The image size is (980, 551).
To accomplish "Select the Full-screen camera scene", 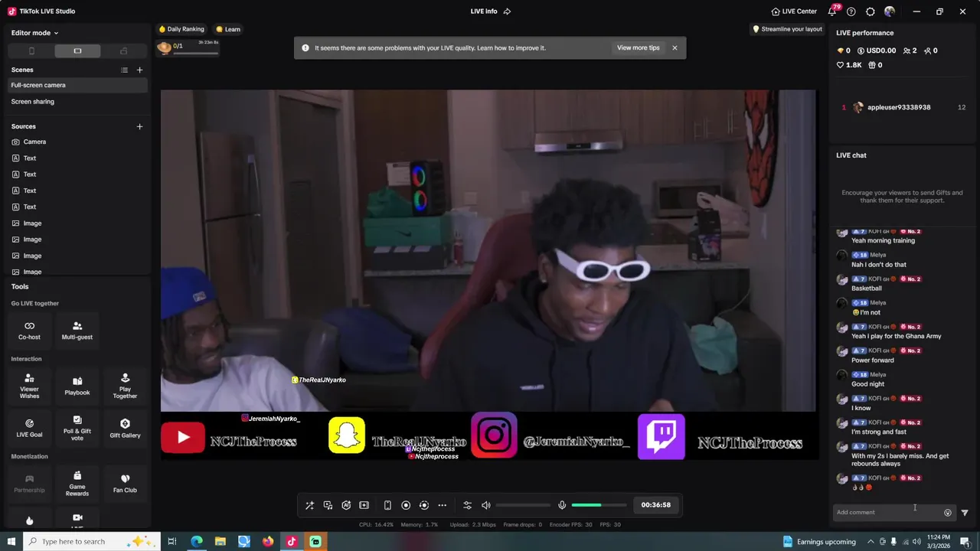I will point(77,85).
